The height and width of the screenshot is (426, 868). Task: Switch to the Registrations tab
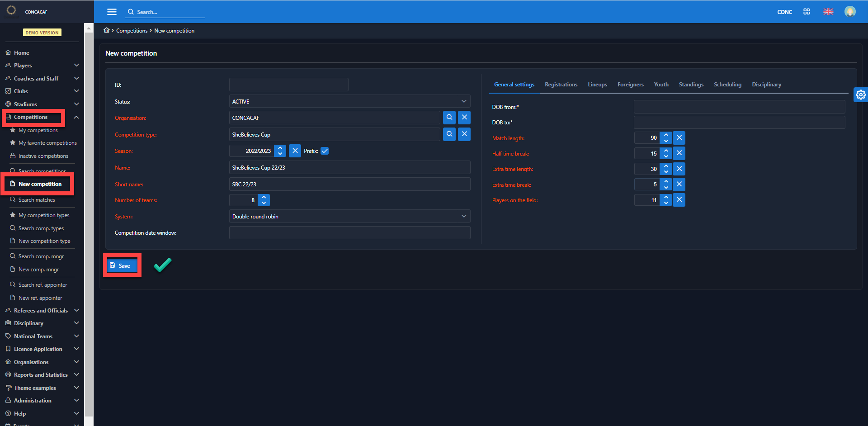561,85
